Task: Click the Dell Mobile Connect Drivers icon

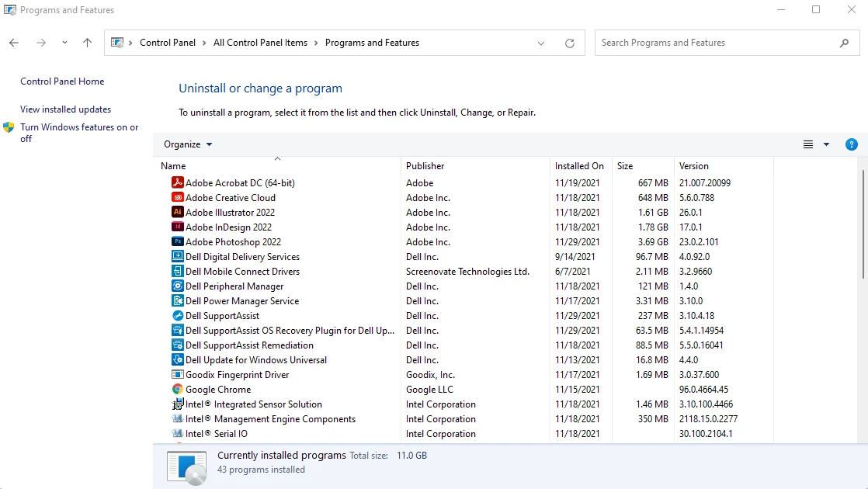Action: pos(177,271)
